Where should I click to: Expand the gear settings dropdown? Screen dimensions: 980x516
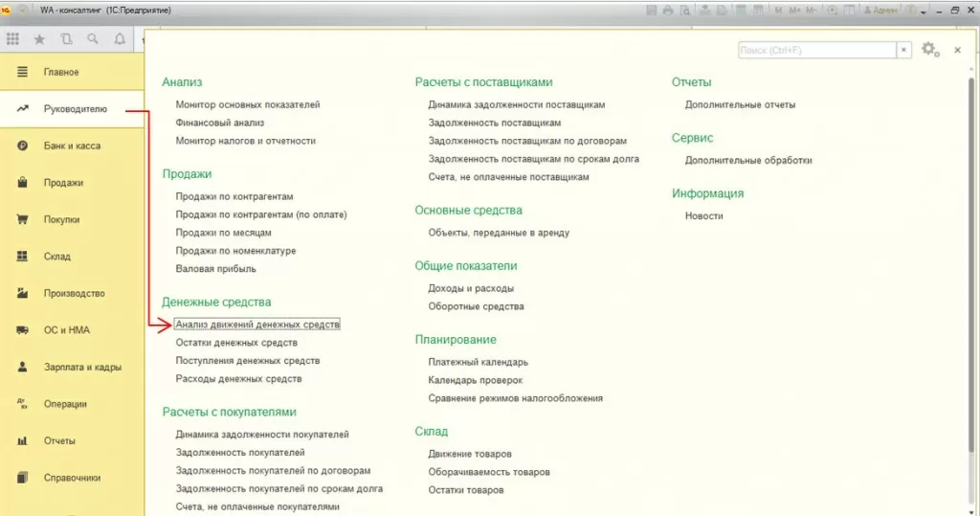click(x=938, y=55)
